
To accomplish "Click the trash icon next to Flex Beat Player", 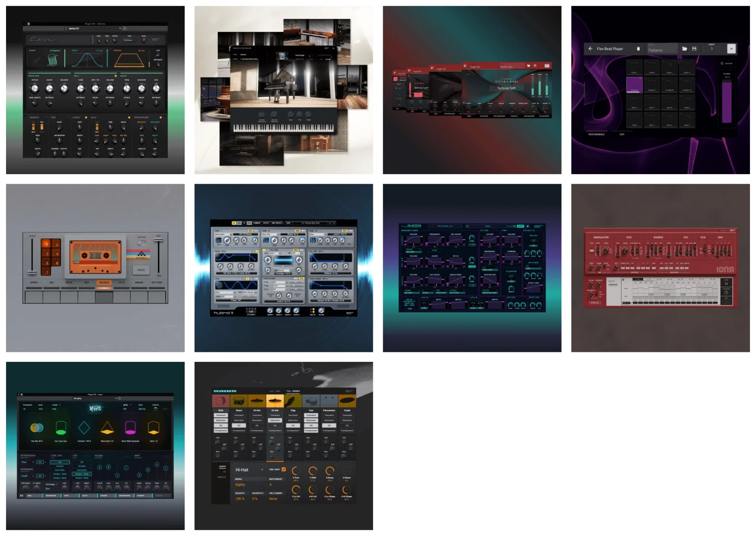I will (x=639, y=49).
